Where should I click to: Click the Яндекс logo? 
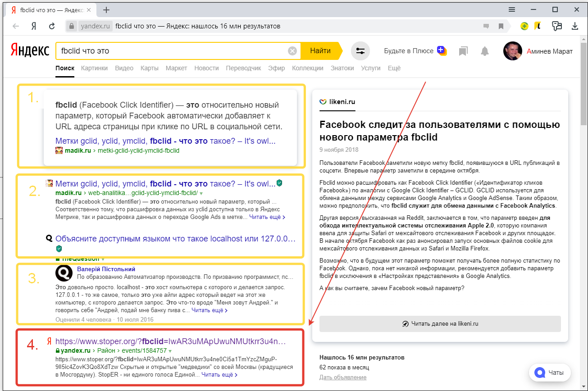[x=30, y=50]
